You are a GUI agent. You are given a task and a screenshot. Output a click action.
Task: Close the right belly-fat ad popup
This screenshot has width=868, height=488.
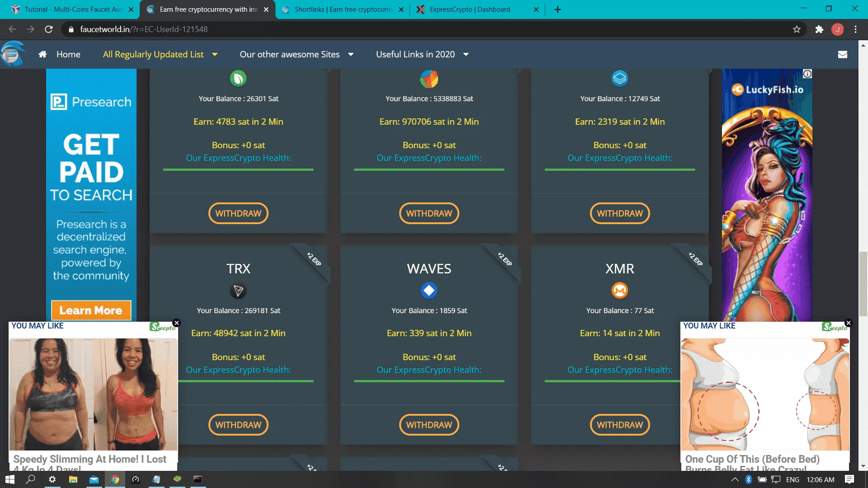pos(849,323)
